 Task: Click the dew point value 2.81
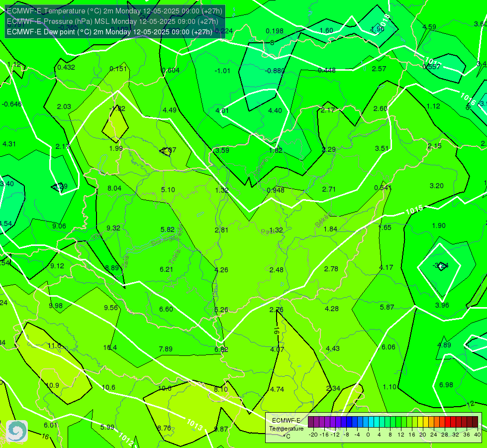(221, 230)
